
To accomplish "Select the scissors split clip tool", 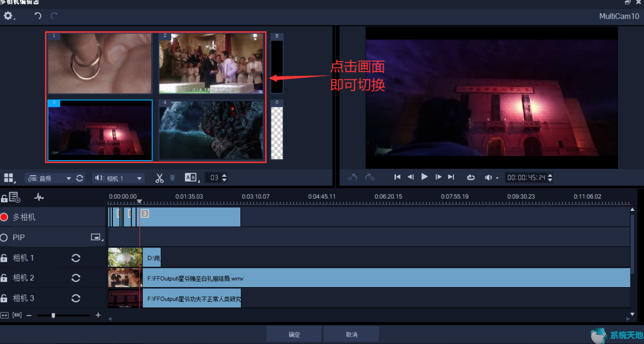I will tap(160, 178).
